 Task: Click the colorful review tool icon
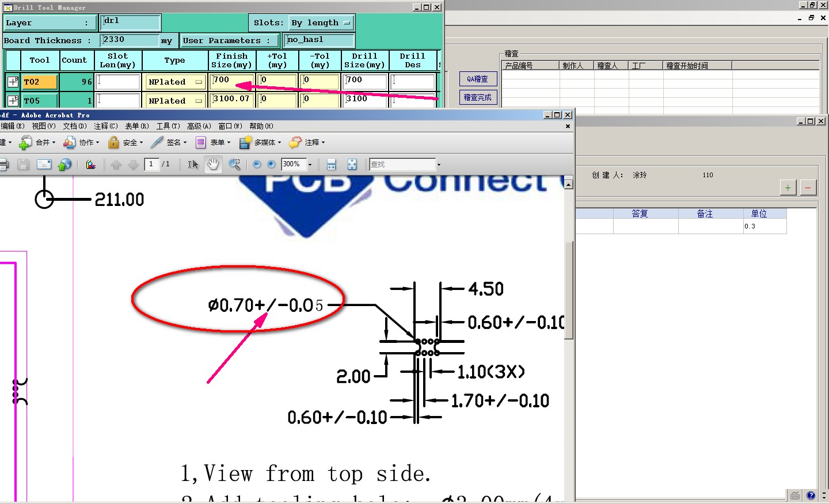coord(90,165)
